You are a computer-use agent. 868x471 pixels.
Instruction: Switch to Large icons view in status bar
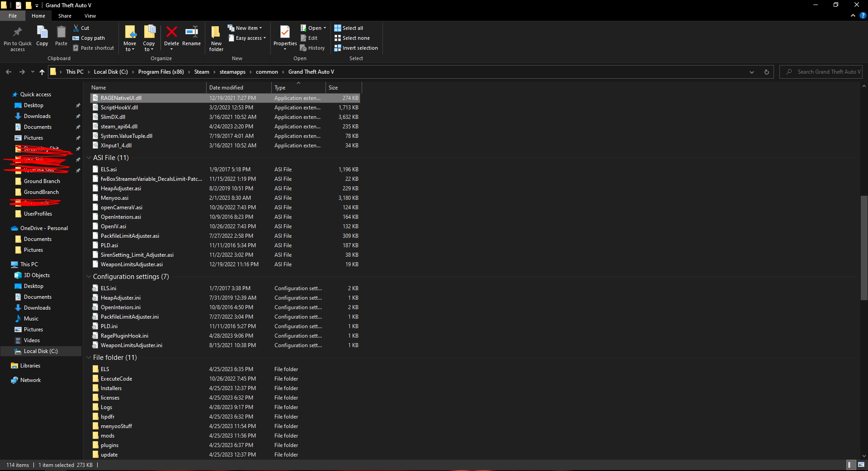[861, 465]
